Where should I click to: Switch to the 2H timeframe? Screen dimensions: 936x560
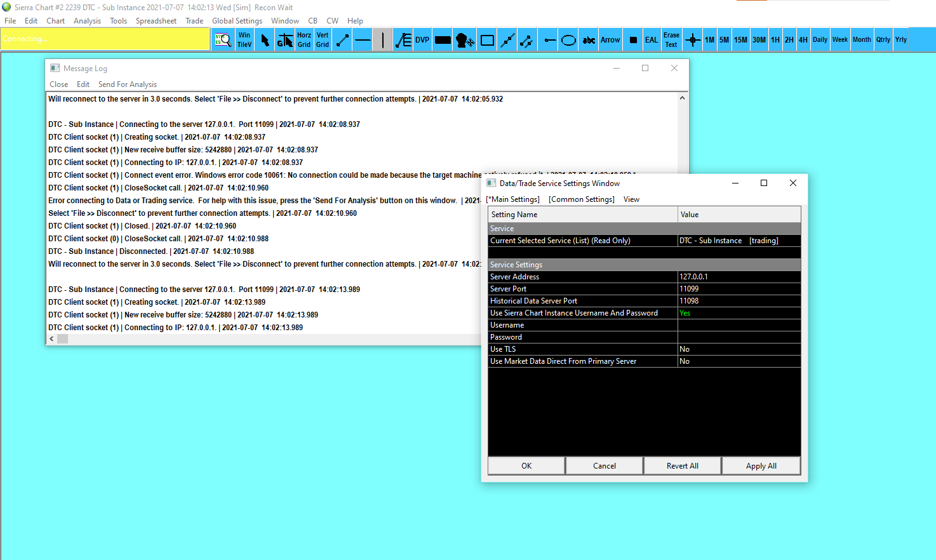(789, 40)
